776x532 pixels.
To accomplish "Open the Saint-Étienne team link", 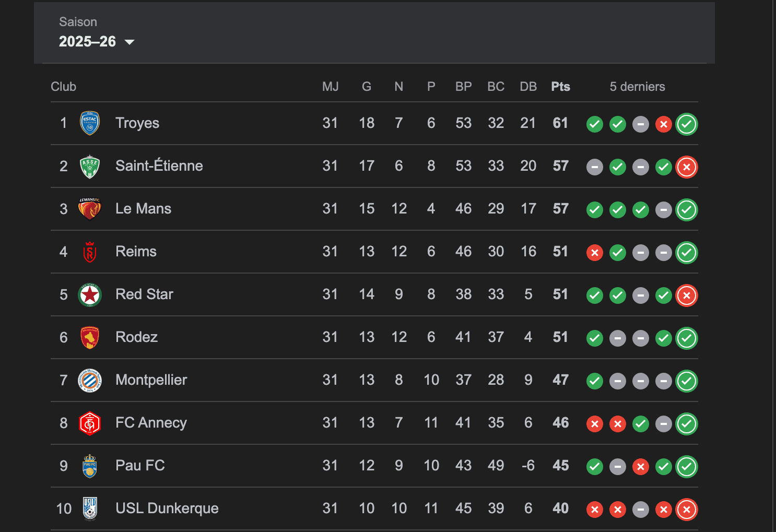I will point(159,166).
